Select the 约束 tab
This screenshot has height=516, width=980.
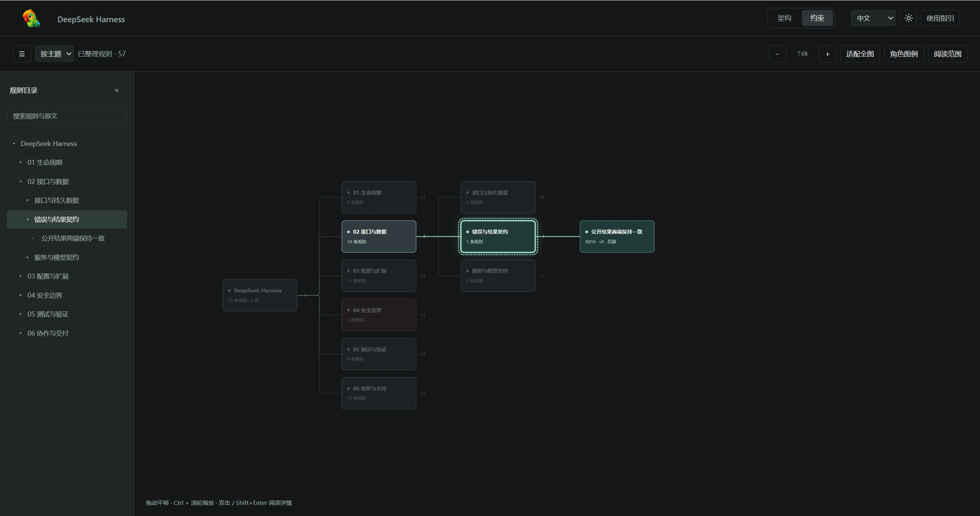pos(817,18)
